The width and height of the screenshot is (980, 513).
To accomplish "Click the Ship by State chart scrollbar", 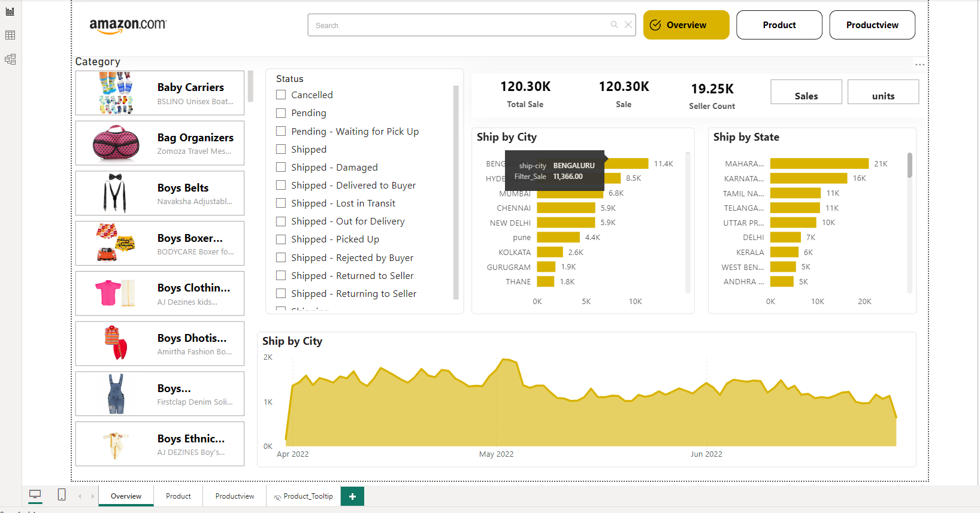I will point(910,165).
